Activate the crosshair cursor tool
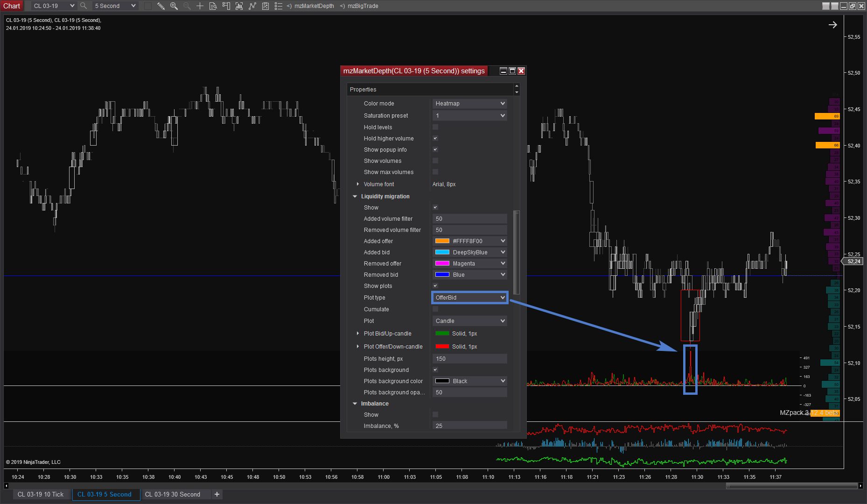The height and width of the screenshot is (504, 867). click(200, 6)
